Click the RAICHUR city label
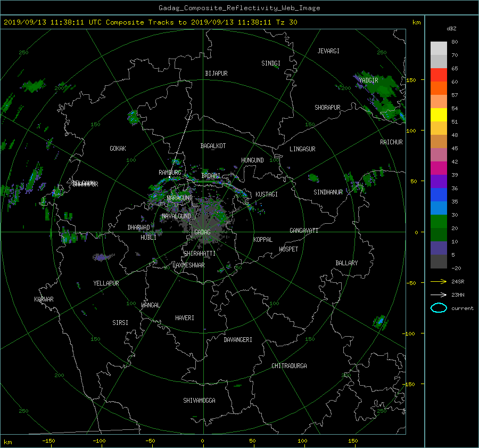Viewport: 479px width, 448px height. (391, 142)
